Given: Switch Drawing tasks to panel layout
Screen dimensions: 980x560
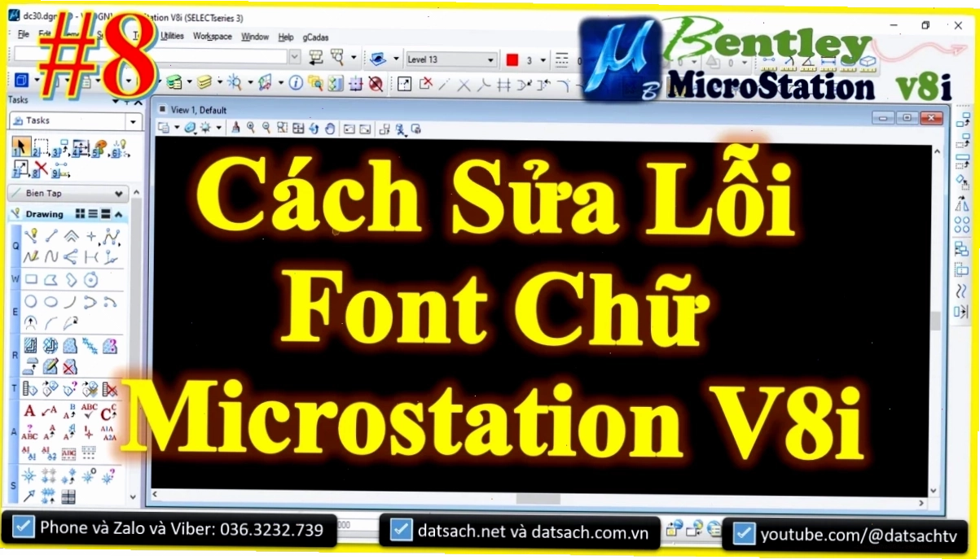Looking at the screenshot, I should pos(105,214).
